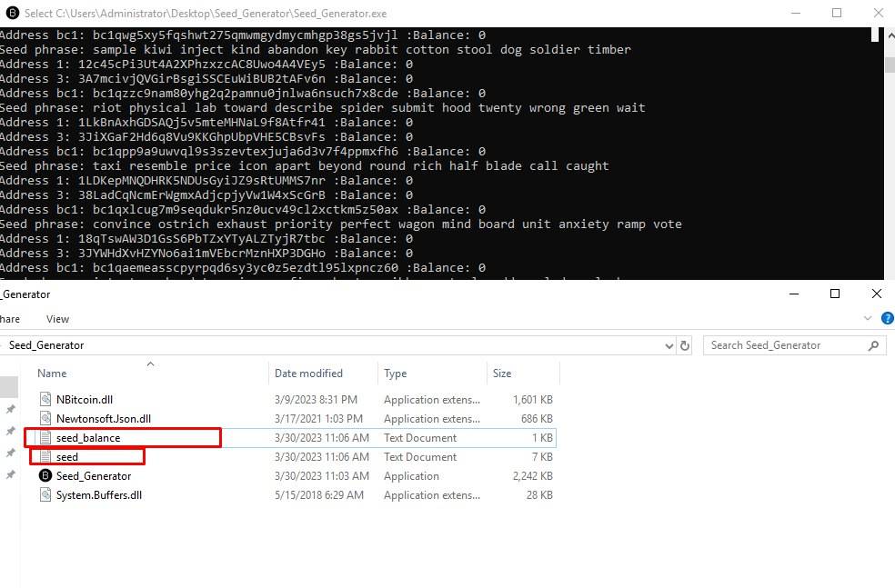Click console line with seed phrase 'sample kiwi inject'
895x588 pixels.
(315, 50)
